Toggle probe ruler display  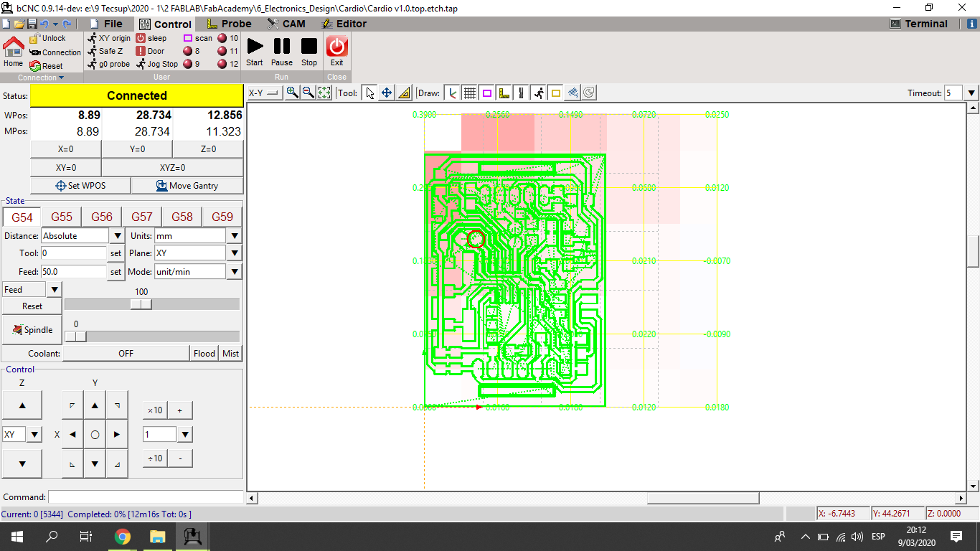point(504,93)
